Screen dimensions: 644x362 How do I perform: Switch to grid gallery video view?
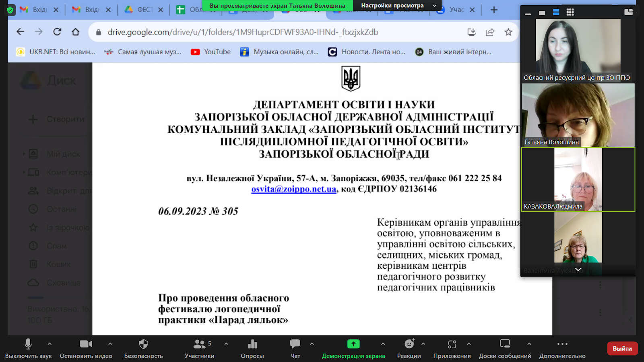(570, 12)
